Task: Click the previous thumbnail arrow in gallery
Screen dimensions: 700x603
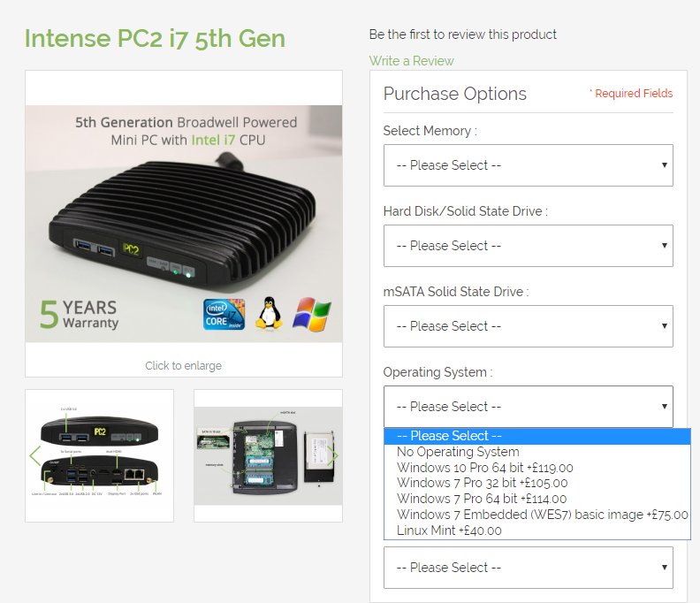Action: (x=35, y=455)
